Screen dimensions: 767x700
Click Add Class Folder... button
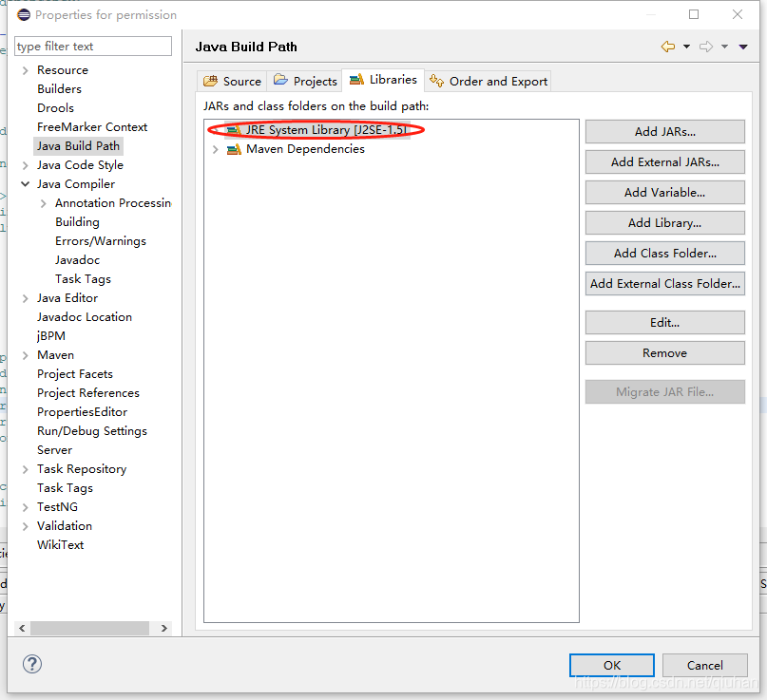(664, 254)
